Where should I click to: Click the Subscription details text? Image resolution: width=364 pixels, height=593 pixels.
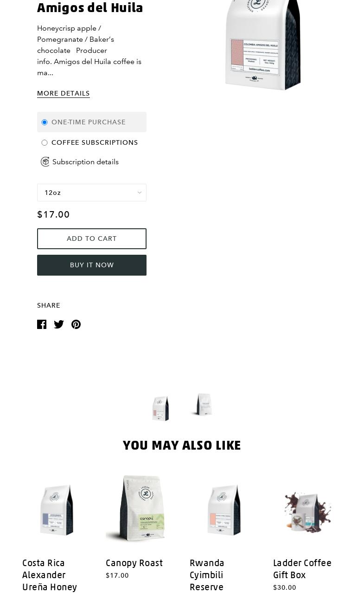coord(85,162)
